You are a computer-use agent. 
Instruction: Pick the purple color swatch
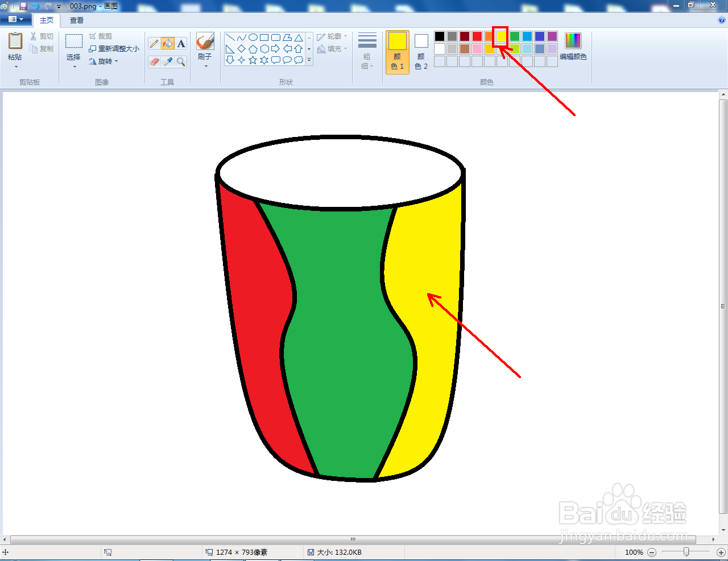(552, 36)
